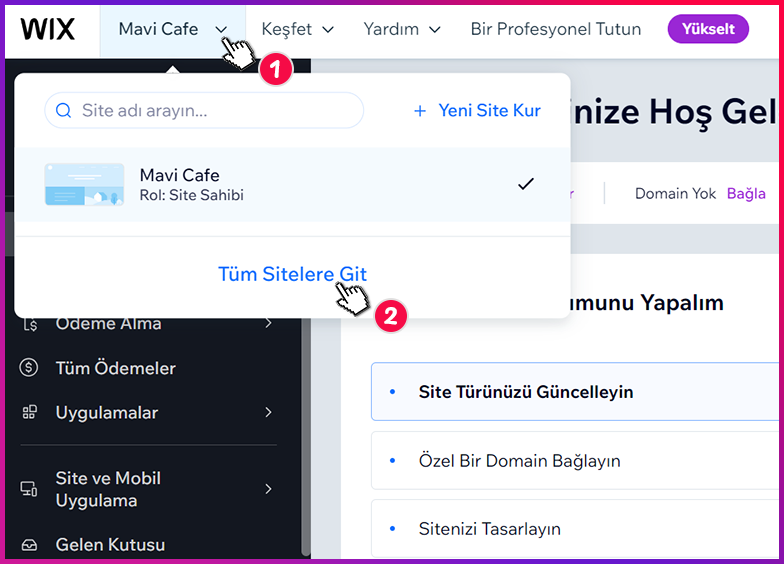
Task: Open Bir Profesyonel Tutun menu item
Action: (556, 30)
